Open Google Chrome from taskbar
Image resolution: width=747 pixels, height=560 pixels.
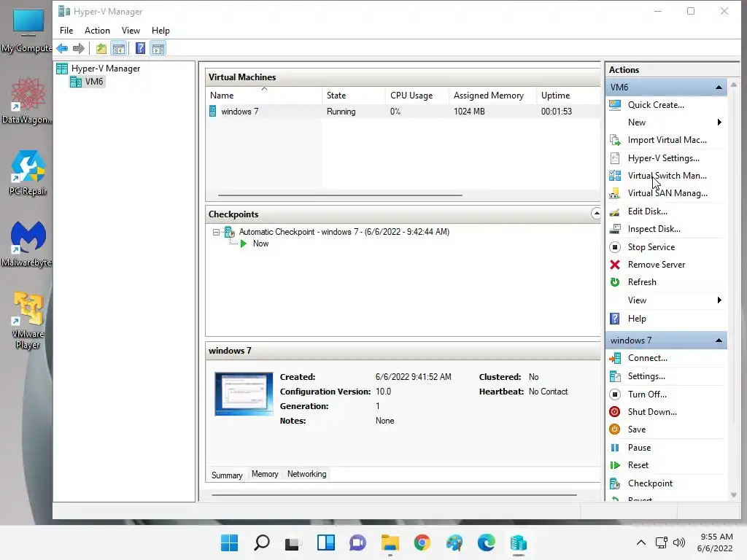click(422, 542)
